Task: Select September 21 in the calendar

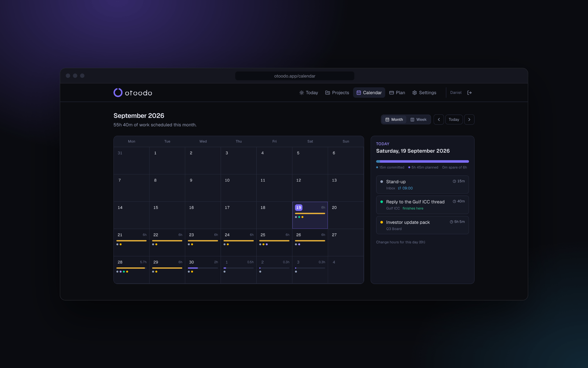Action: 132,243
